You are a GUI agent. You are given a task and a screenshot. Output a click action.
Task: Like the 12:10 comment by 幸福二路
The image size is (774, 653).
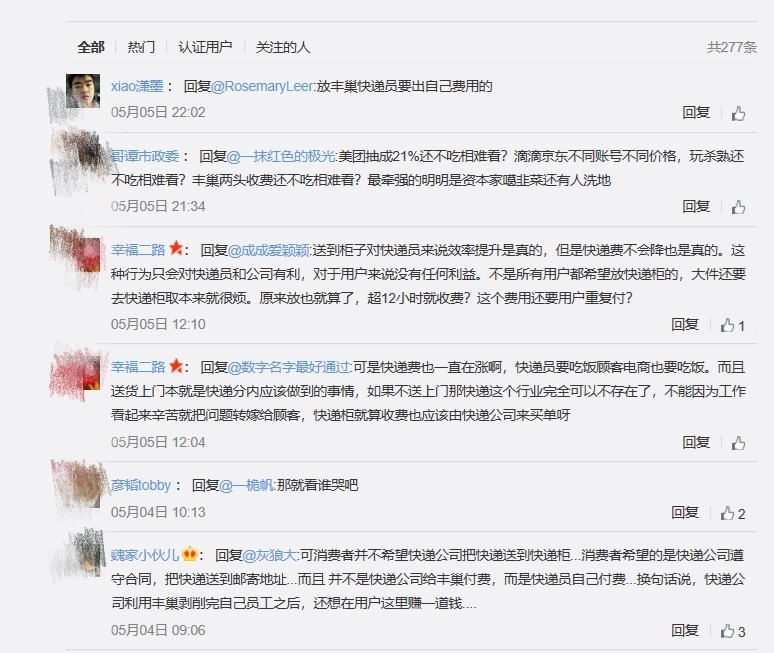pos(733,325)
